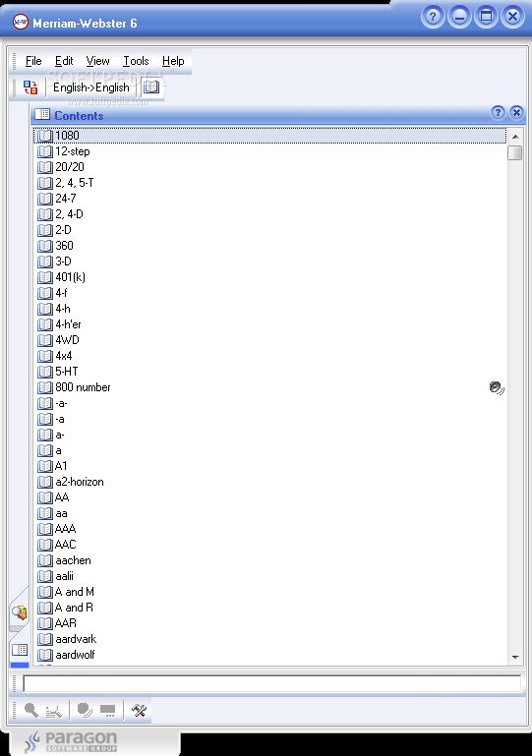Click the language direction switch icon
Screen dimensions: 532x756
(30, 87)
